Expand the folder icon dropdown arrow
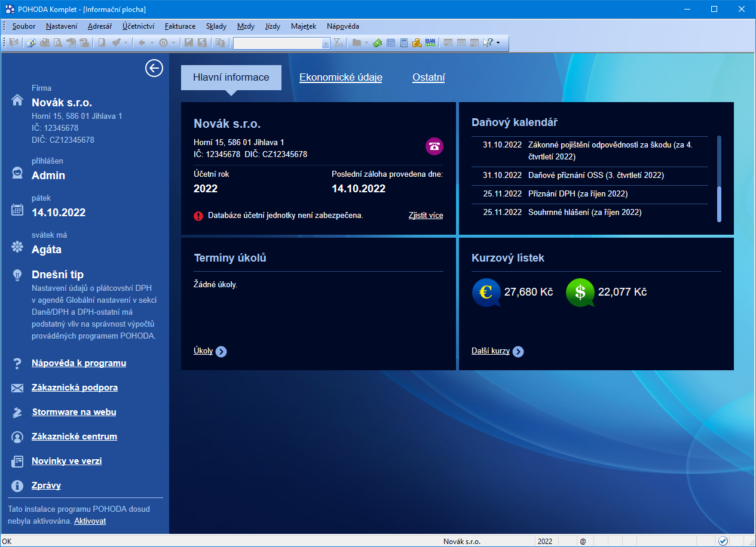The image size is (756, 547). tap(366, 43)
